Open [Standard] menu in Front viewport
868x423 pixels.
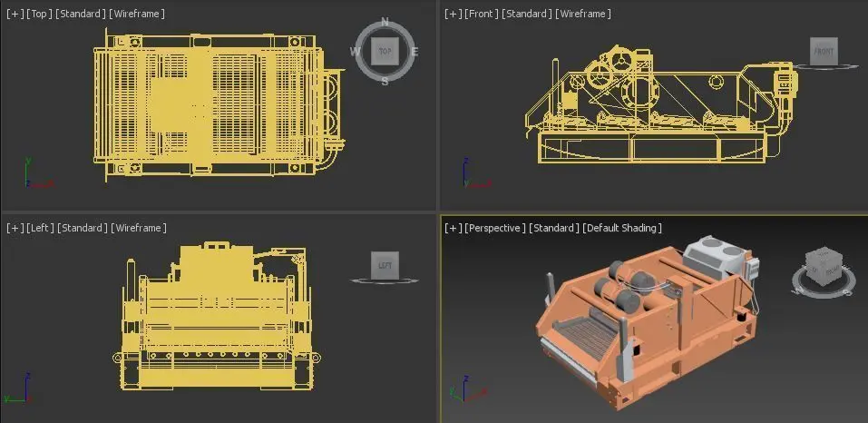(x=527, y=14)
